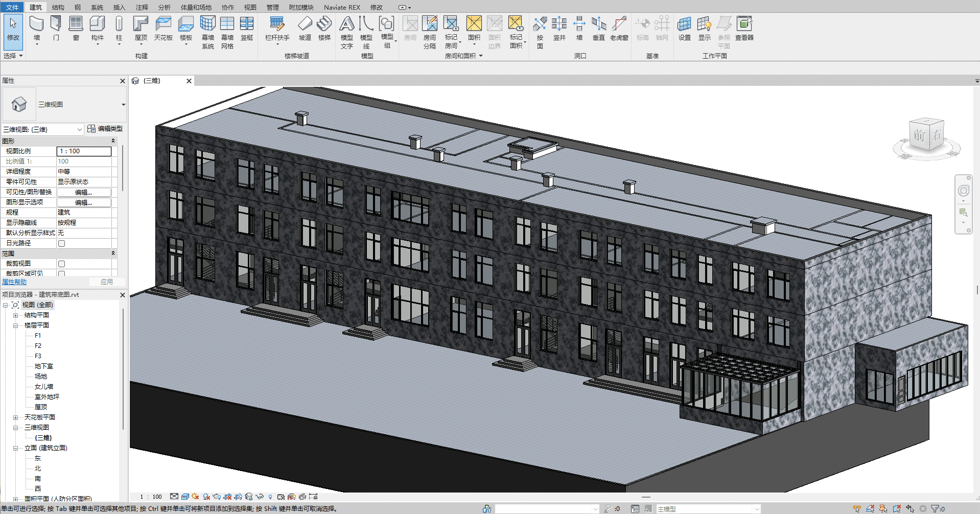Open the F2 floor plan view
Image resolution: width=980 pixels, height=514 pixels.
tap(38, 346)
